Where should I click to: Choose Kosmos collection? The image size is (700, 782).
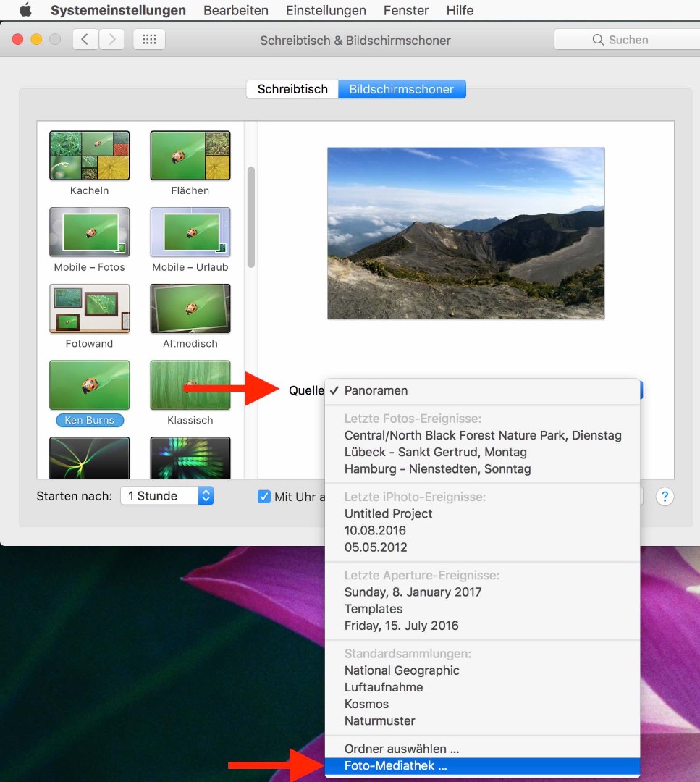click(482, 705)
